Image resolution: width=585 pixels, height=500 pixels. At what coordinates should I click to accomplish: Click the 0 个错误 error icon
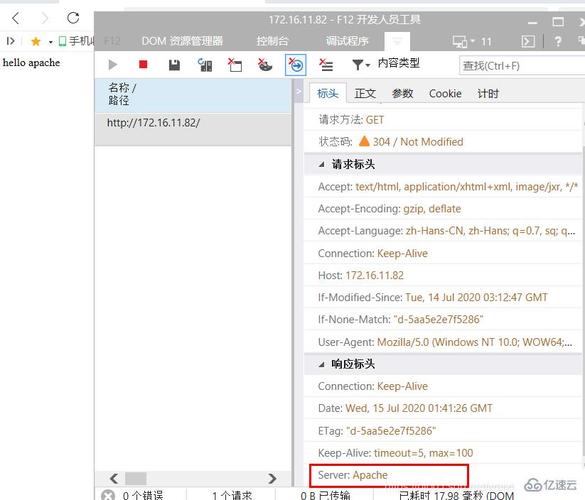point(108,495)
